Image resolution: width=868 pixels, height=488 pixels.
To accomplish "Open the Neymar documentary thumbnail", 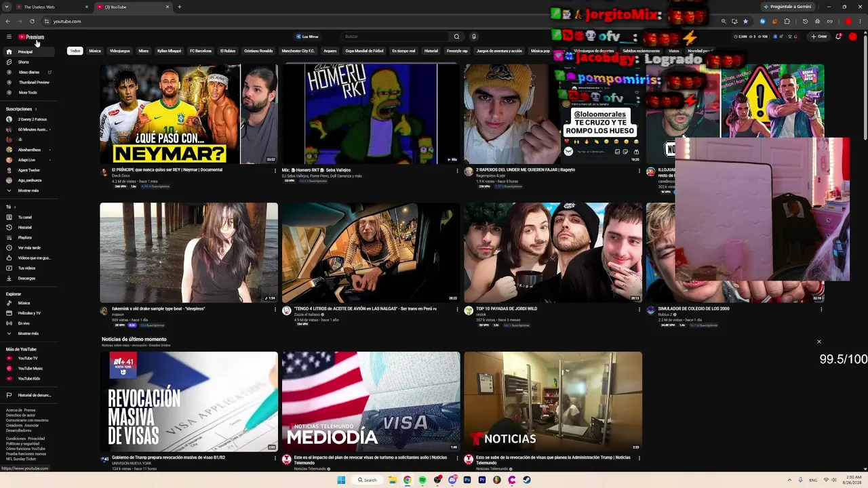I will click(x=189, y=114).
